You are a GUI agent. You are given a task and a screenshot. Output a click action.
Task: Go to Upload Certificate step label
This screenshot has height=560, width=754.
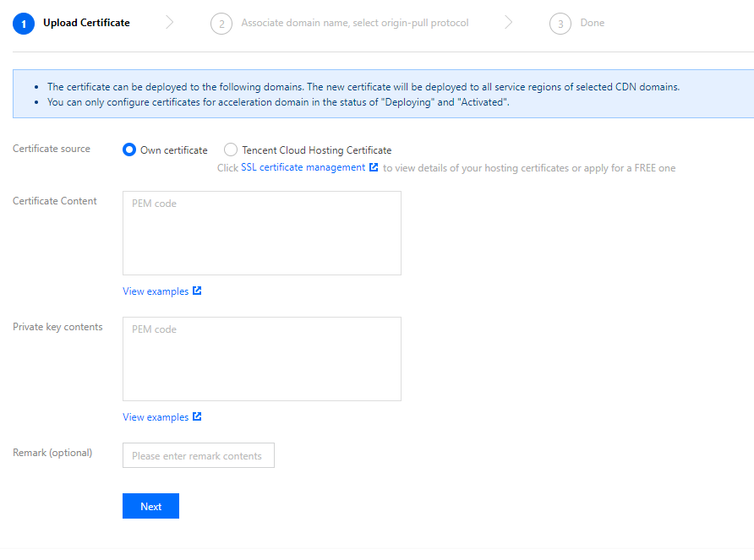click(86, 23)
